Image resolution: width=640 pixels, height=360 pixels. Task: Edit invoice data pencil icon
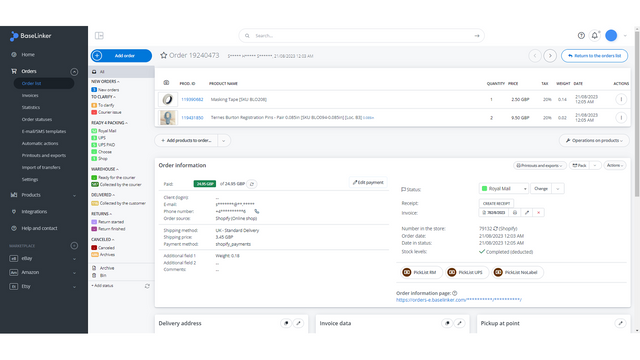tap(460, 323)
